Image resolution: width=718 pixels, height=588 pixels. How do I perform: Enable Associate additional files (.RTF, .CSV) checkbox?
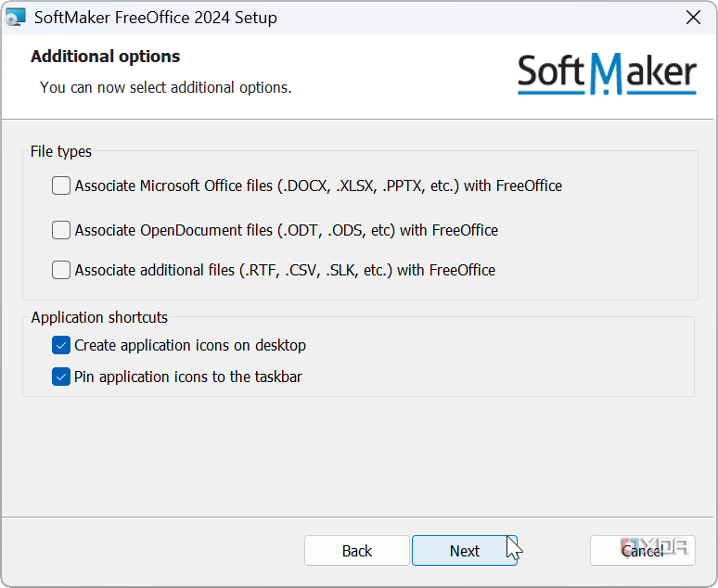pyautogui.click(x=61, y=270)
